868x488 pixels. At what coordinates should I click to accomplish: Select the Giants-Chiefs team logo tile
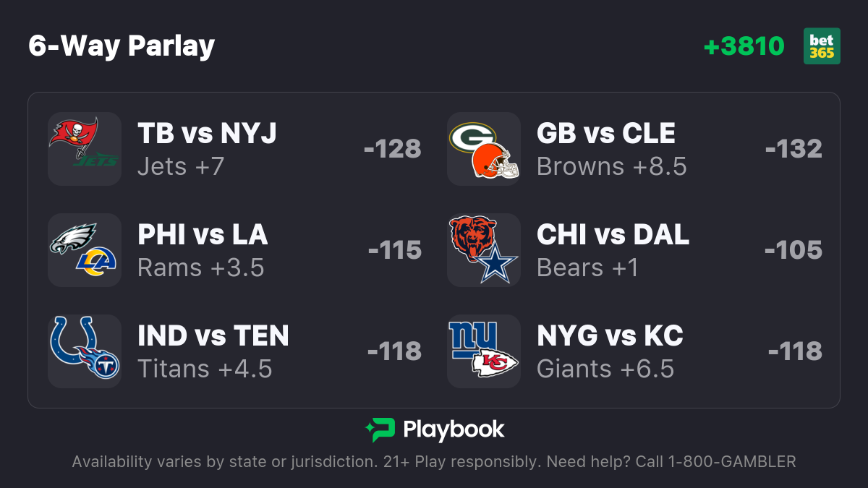click(x=484, y=351)
